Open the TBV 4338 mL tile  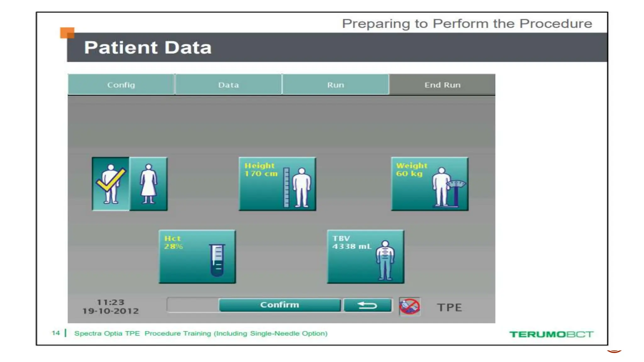tap(365, 257)
